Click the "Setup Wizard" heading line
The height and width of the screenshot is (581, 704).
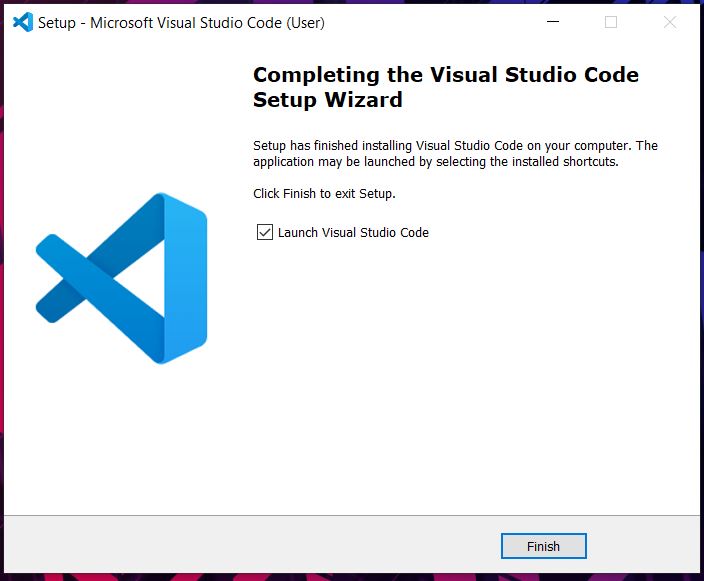(x=327, y=100)
